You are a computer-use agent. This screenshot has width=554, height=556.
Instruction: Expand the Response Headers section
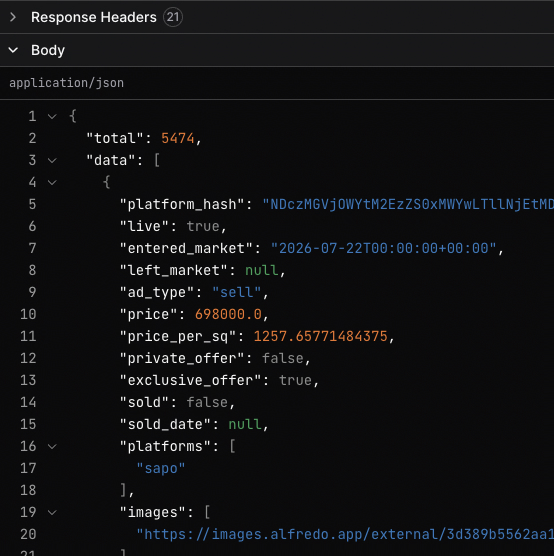pos(13,17)
